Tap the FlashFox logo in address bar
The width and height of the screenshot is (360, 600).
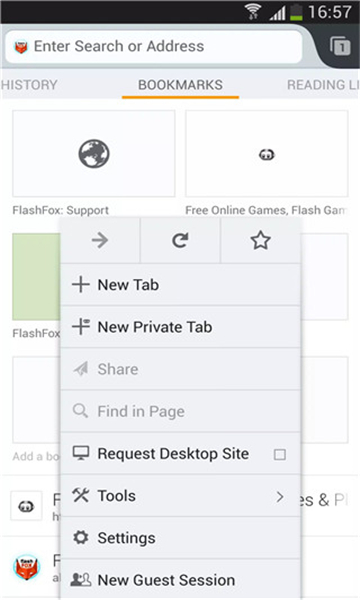point(21,47)
